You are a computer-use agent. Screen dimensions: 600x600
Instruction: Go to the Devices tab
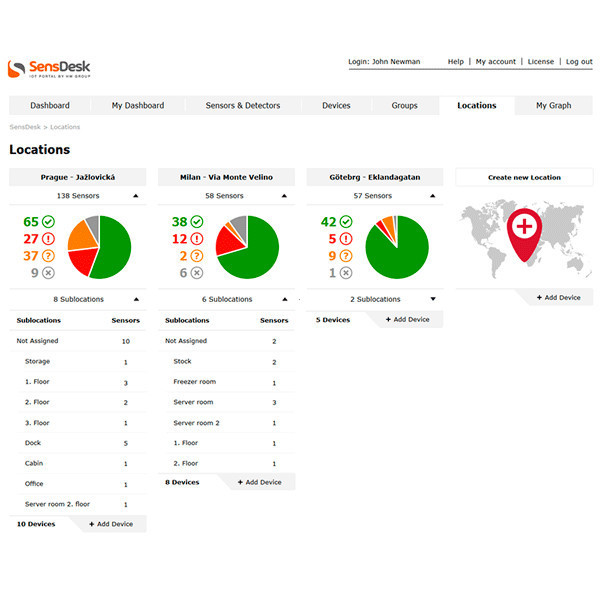[336, 106]
